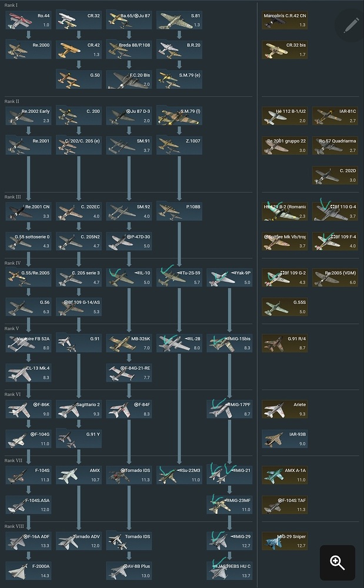Click the Vampire FB 52A card

coord(28,343)
